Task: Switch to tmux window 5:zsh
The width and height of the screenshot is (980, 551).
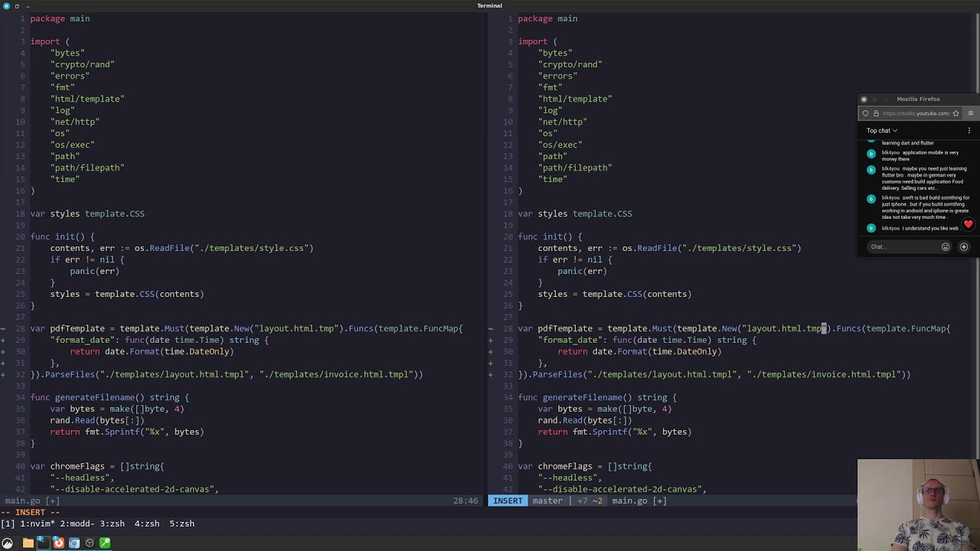Action: click(x=181, y=523)
